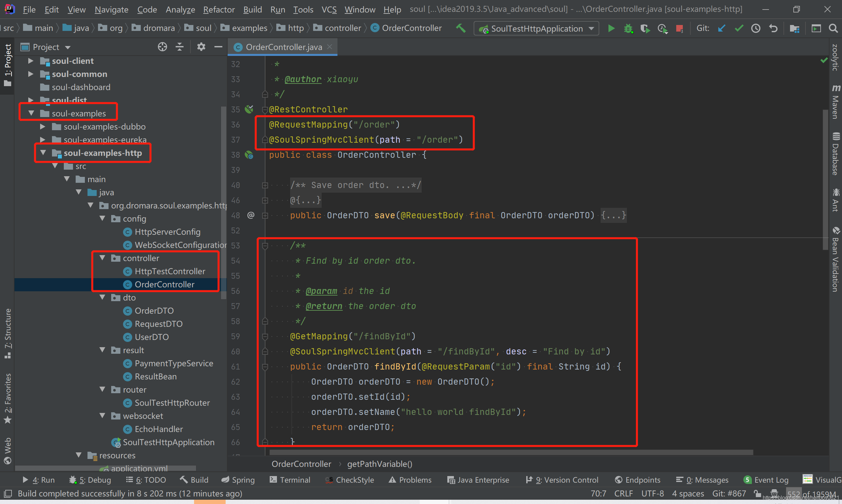This screenshot has height=504, width=842.
Task: Open Project panel settings gear icon
Action: [201, 47]
